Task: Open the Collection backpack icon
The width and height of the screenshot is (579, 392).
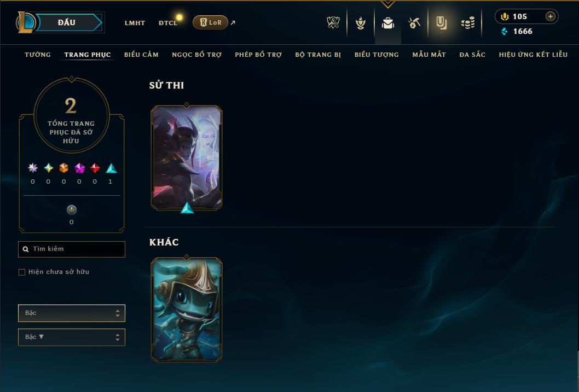Action: (387, 23)
